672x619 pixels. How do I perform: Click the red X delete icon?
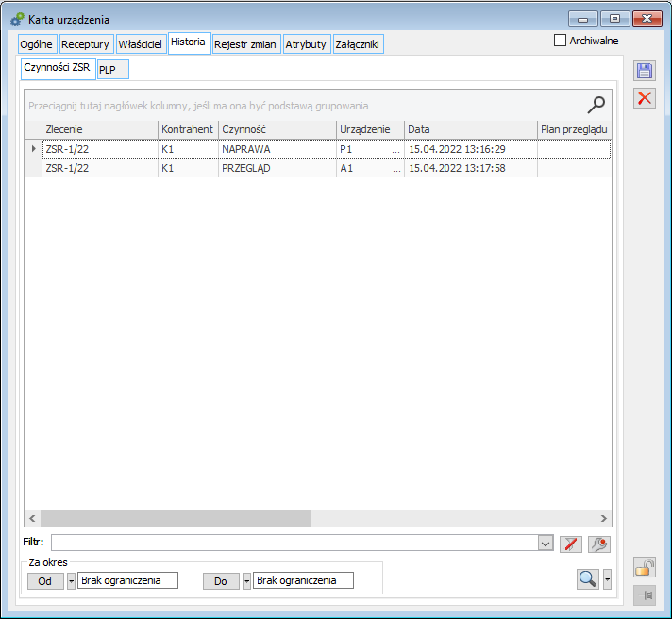point(645,98)
